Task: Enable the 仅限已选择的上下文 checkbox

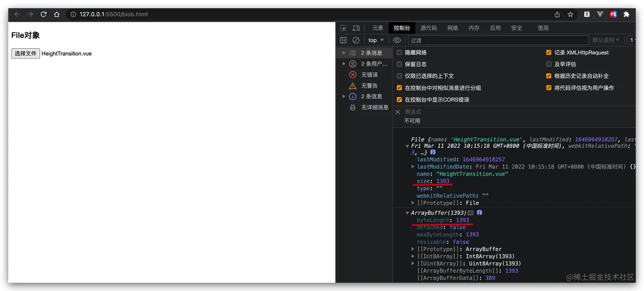Action: pos(399,76)
